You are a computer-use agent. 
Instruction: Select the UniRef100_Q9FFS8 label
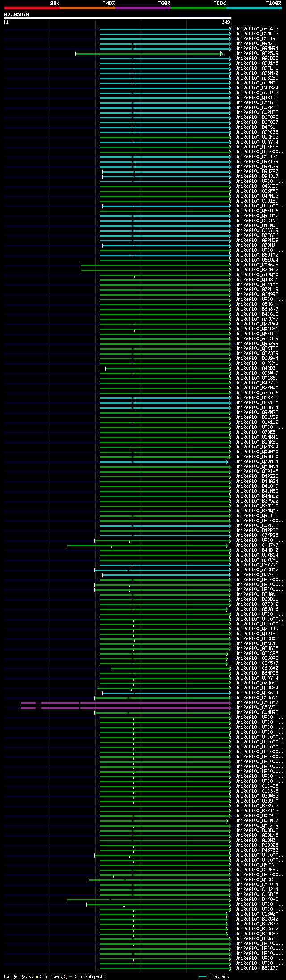257,147
